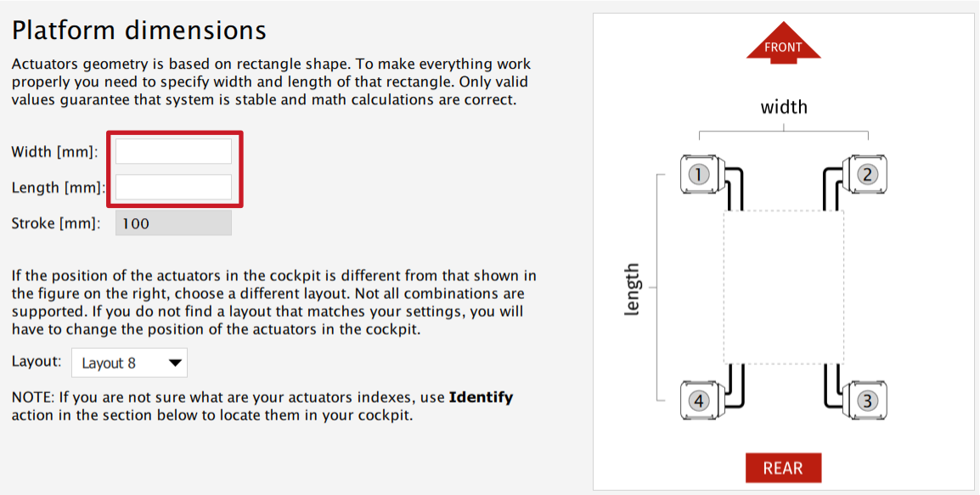
Task: Select actuator 2 in the diagram
Action: [867, 173]
